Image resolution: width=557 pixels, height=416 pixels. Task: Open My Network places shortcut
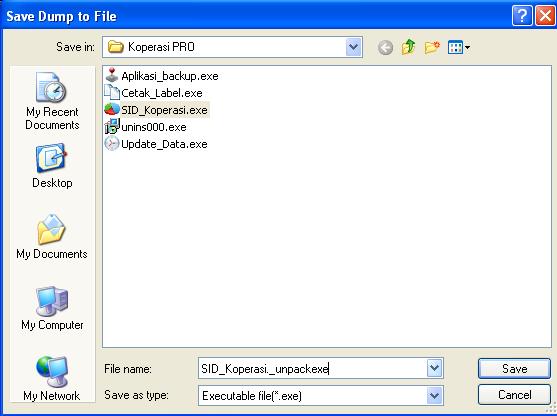tap(52, 378)
